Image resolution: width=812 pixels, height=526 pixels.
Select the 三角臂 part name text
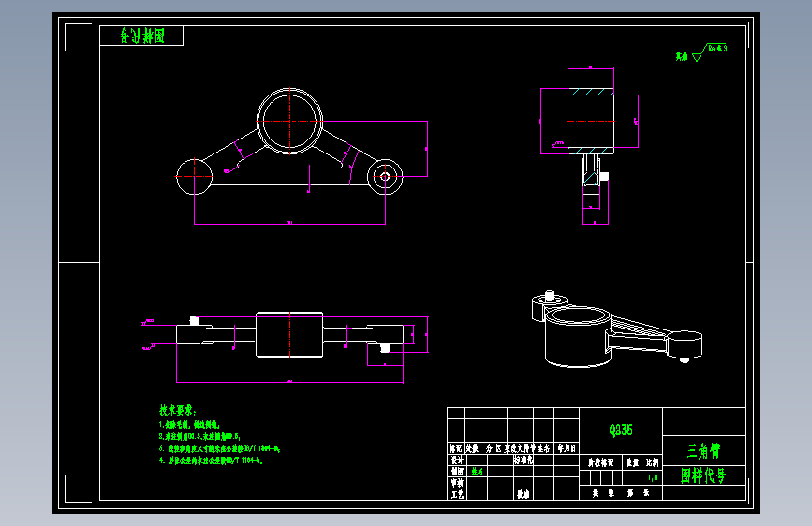(703, 451)
